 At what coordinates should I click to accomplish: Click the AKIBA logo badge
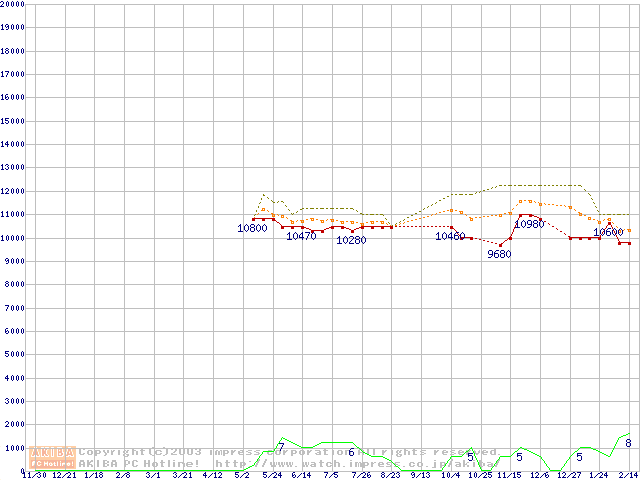[54, 452]
